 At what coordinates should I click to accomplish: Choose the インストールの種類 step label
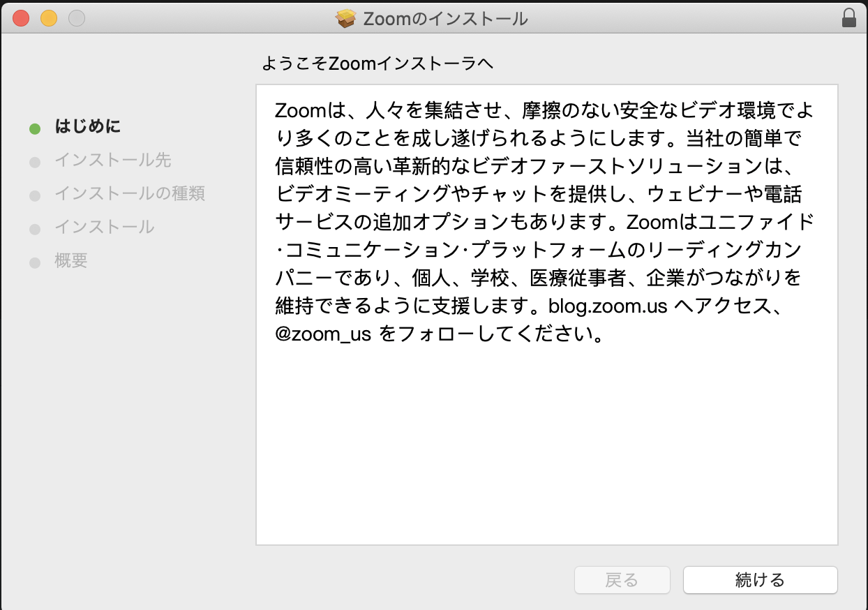click(x=129, y=193)
